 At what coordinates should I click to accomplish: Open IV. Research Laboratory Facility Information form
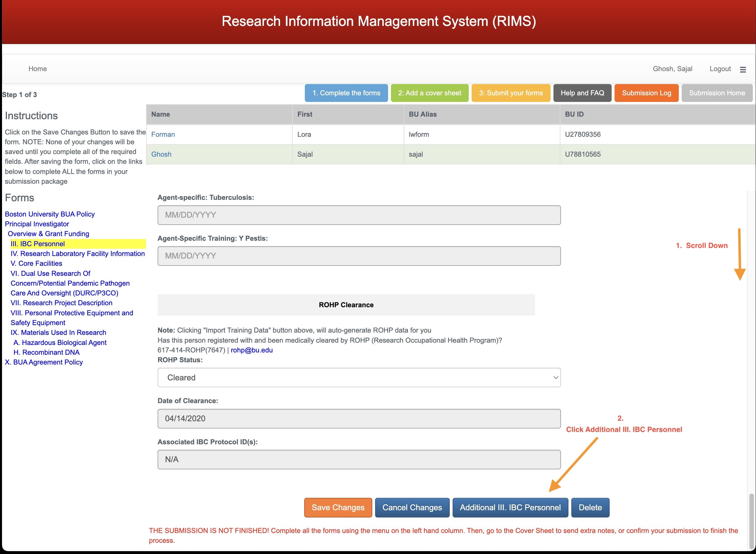78,253
